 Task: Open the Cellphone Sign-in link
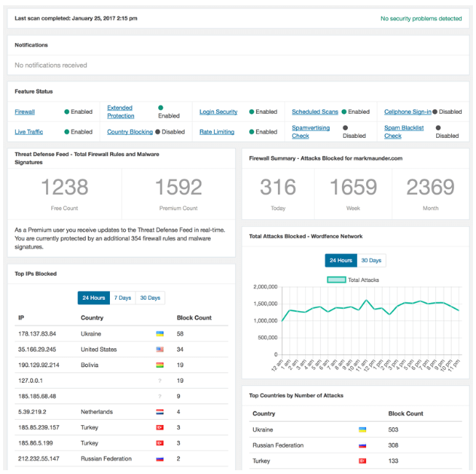tap(407, 112)
